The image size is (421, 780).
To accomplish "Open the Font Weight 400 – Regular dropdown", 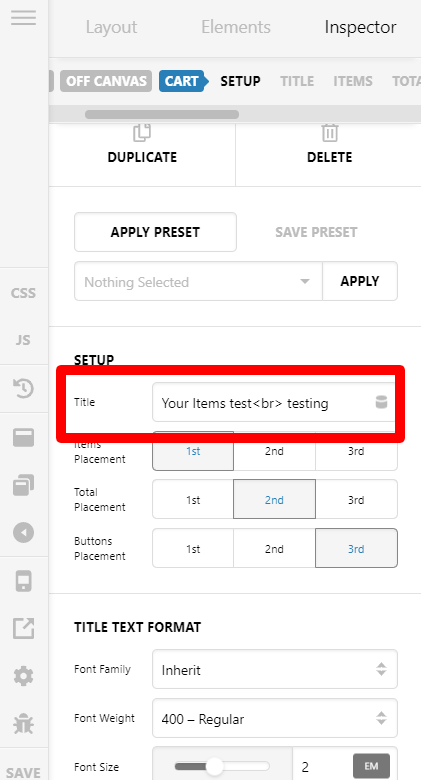I will click(275, 718).
